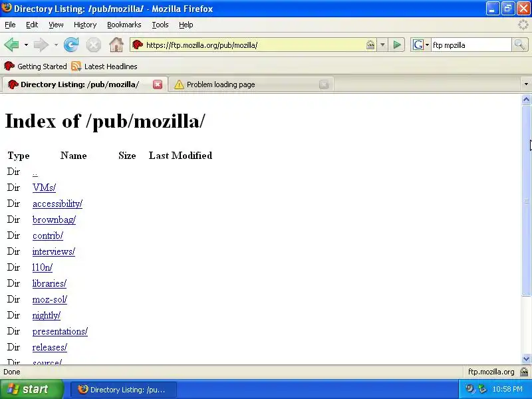The width and height of the screenshot is (532, 399).
Task: Click the 'Last Modified' column header
Action: [x=180, y=156]
